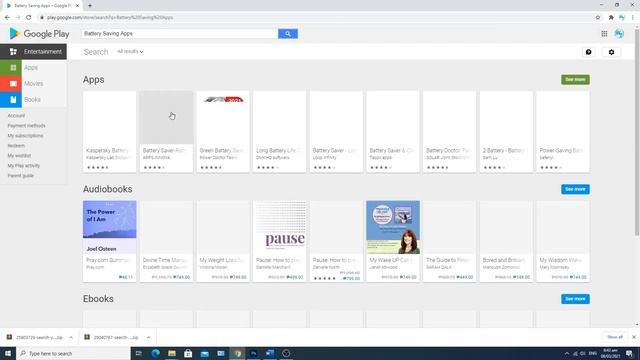640x360 pixels.
Task: Expand options for first downloaded zip file
Action: [x=71, y=338]
